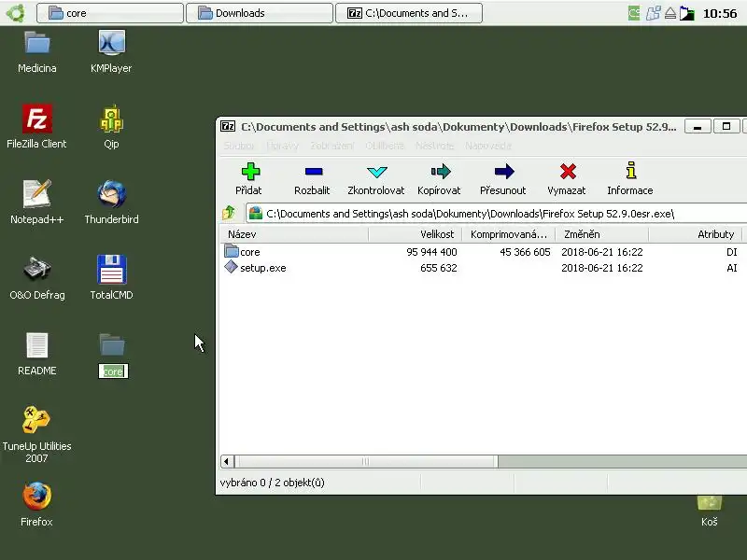
Task: Sort by the Změněn column header
Action: (601, 234)
